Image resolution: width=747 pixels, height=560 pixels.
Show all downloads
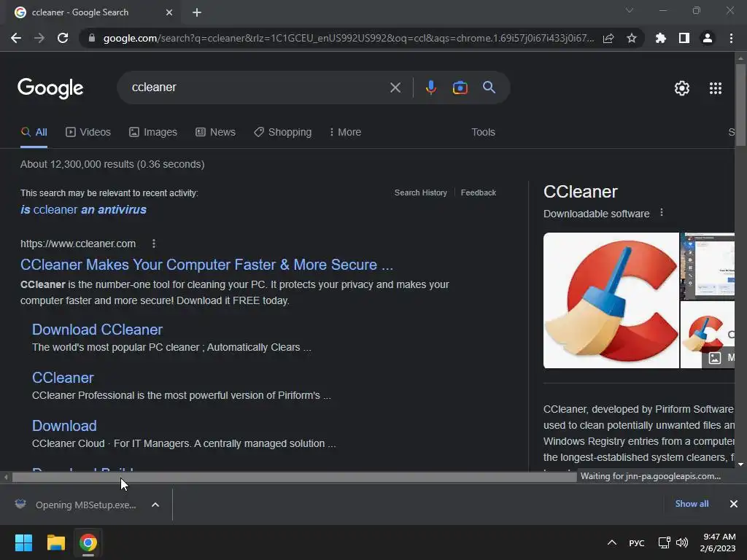pos(692,504)
